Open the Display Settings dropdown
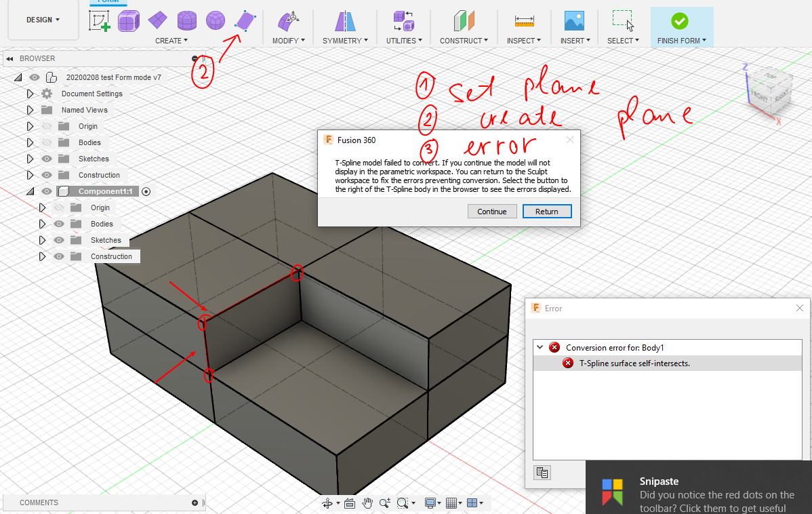 coord(432,502)
